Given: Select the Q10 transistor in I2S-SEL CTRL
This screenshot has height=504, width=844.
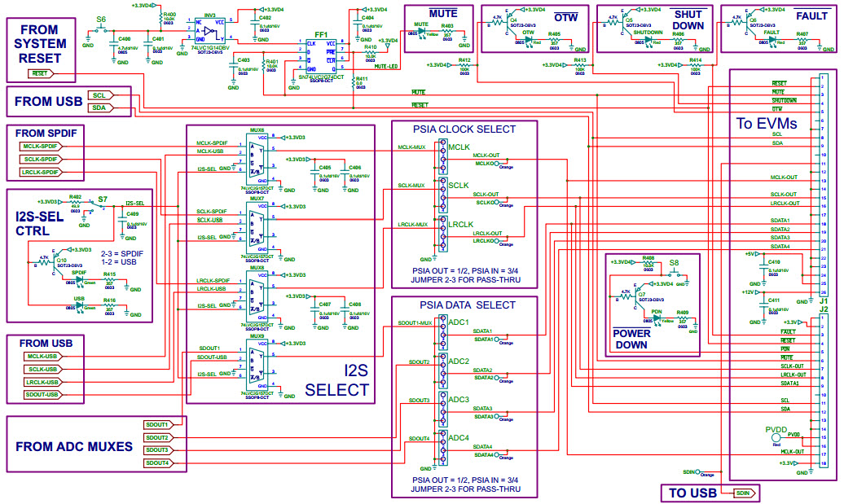Looking at the screenshot, I should [54, 262].
